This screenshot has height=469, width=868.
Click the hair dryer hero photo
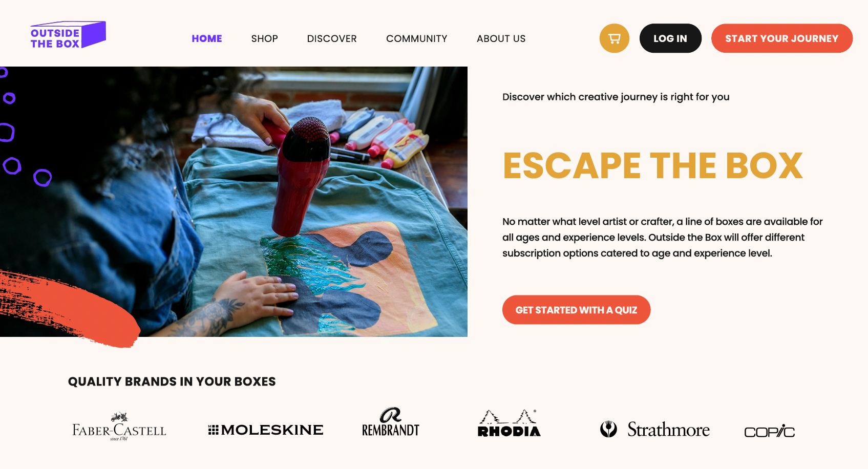(234, 202)
